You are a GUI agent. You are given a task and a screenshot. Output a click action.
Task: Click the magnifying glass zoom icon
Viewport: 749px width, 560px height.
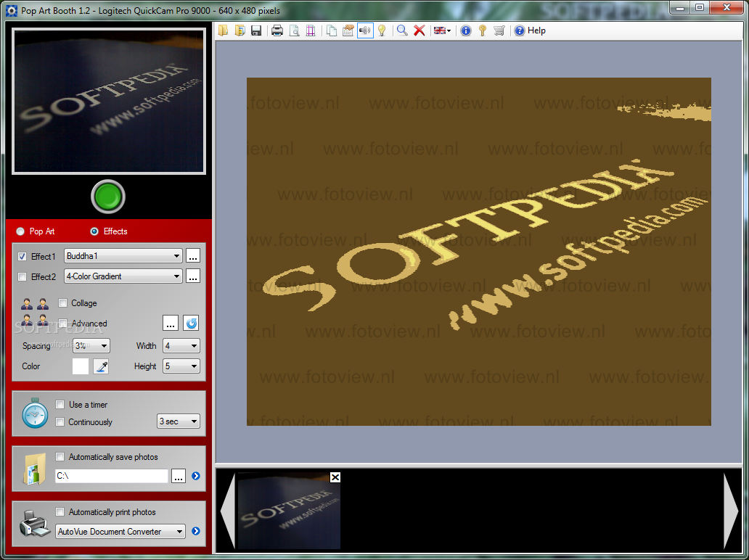[402, 30]
